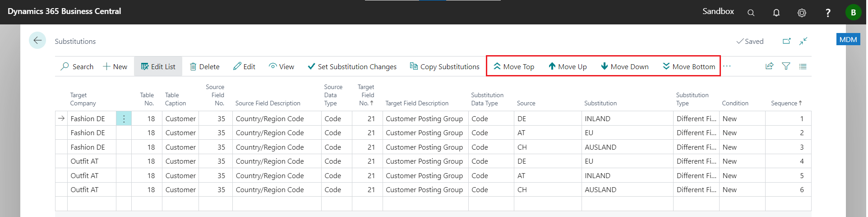Sort by Target Field No. column header
Viewport: 868px width, 217px height.
pos(366,95)
